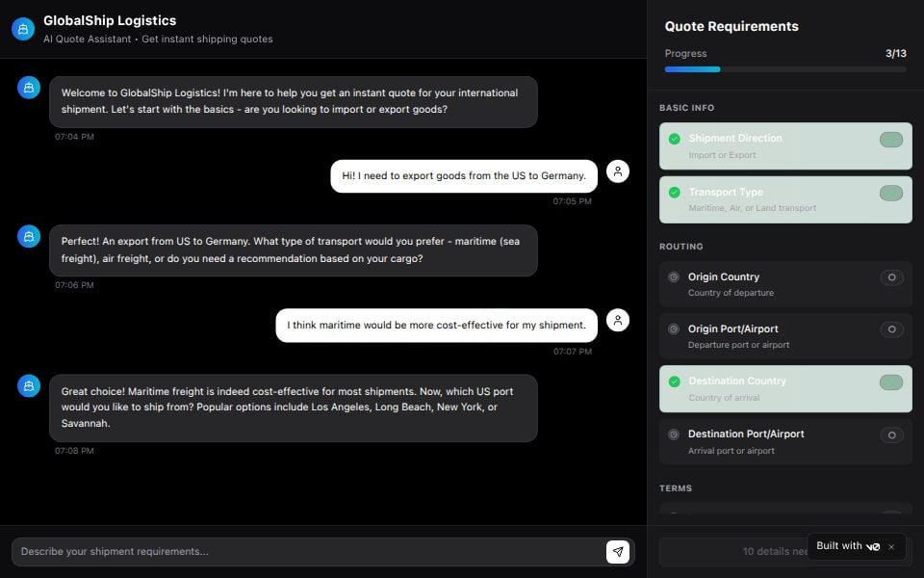Screen dimensions: 924x578
Task: Click the 3/13 progress bar
Action: click(784, 69)
